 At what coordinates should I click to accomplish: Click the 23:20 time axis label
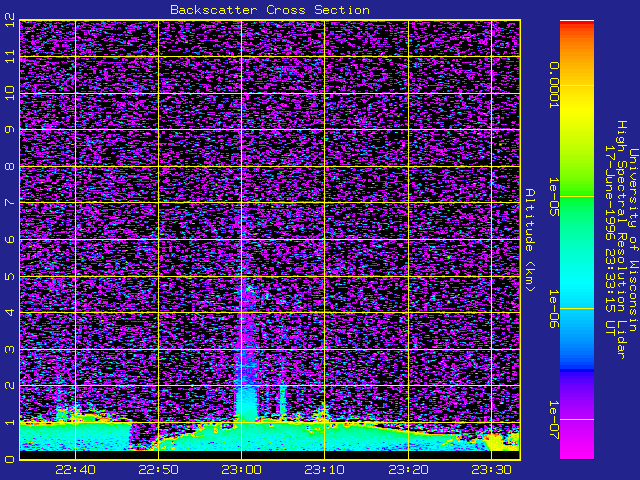pyautogui.click(x=408, y=470)
